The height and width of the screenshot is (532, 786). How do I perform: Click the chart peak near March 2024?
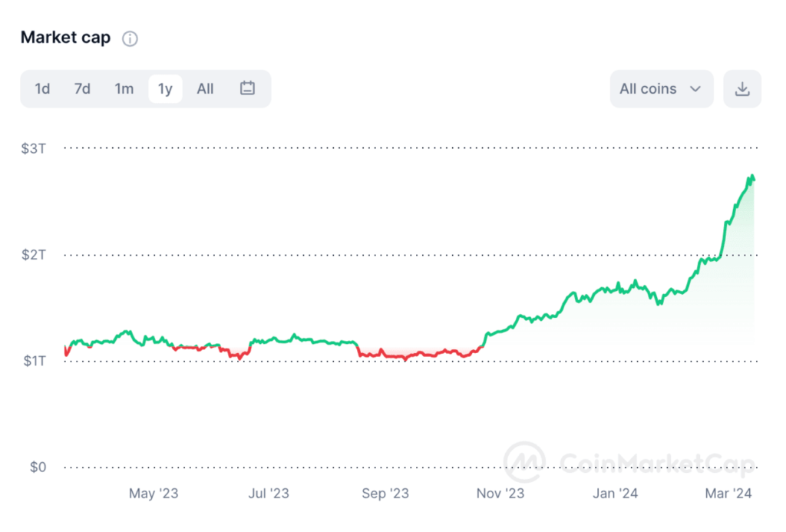[751, 177]
